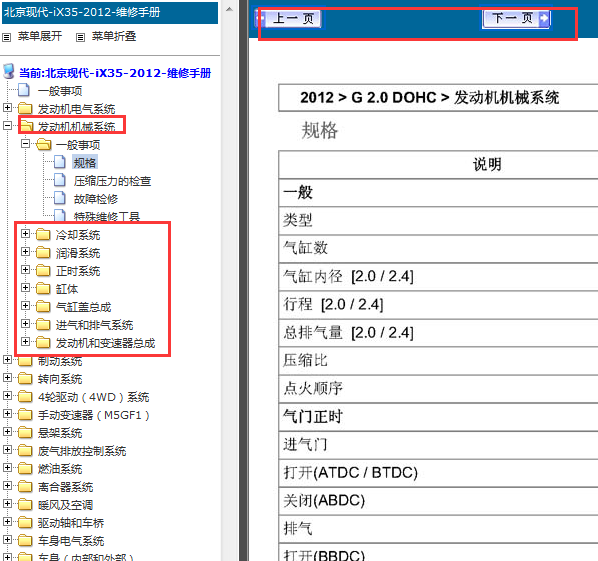This screenshot has height=561, width=598.
Task: Expand the 暖风及空调 node
Action: pyautogui.click(x=7, y=503)
